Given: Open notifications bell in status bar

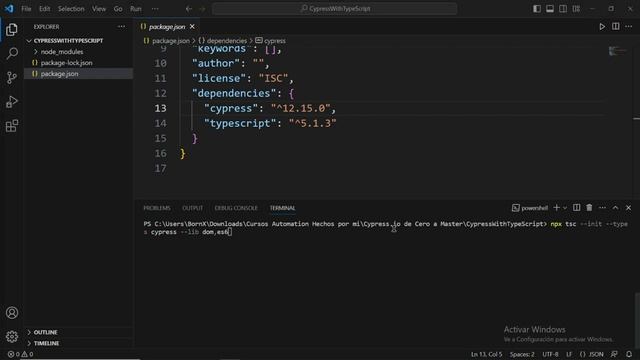Looking at the screenshot, I should 629,354.
